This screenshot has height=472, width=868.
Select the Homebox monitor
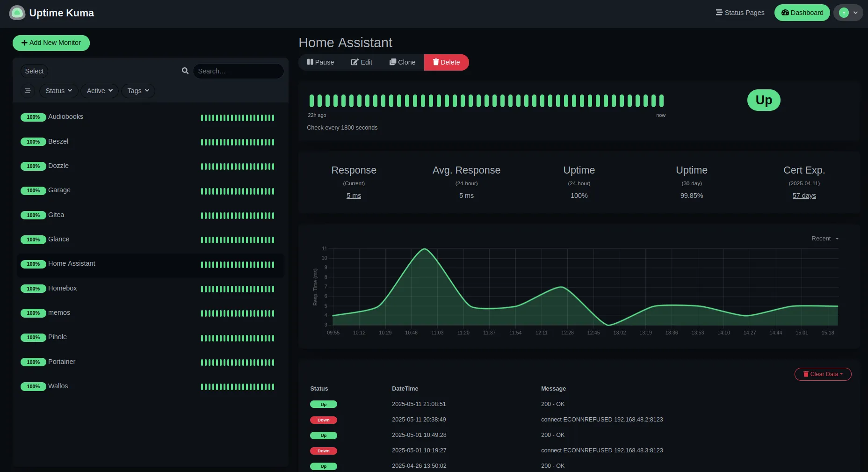pos(150,289)
